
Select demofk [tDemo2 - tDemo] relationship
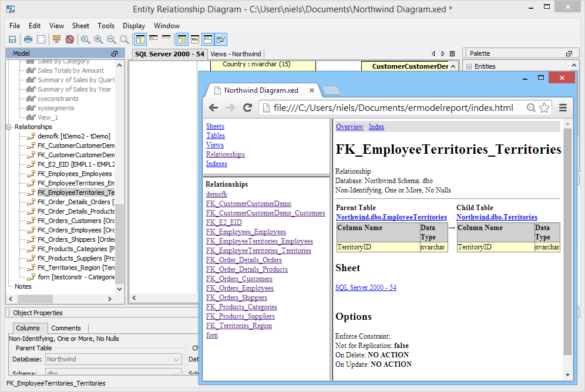coord(74,136)
